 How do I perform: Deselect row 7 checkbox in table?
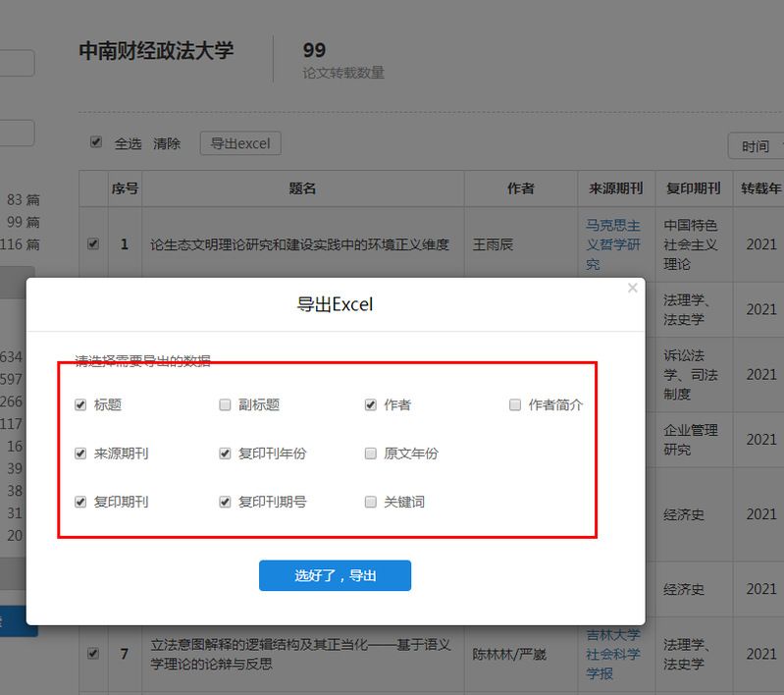point(93,653)
